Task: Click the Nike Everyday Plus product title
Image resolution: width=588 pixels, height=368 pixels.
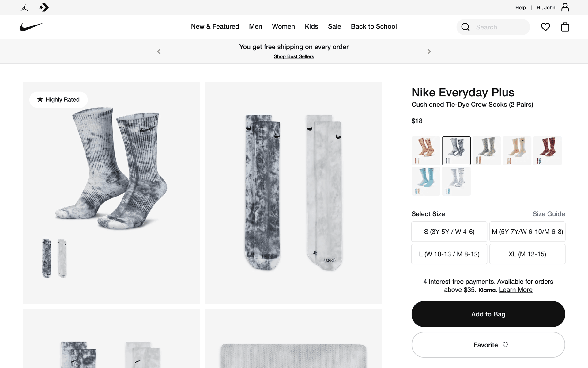Action: point(463,92)
